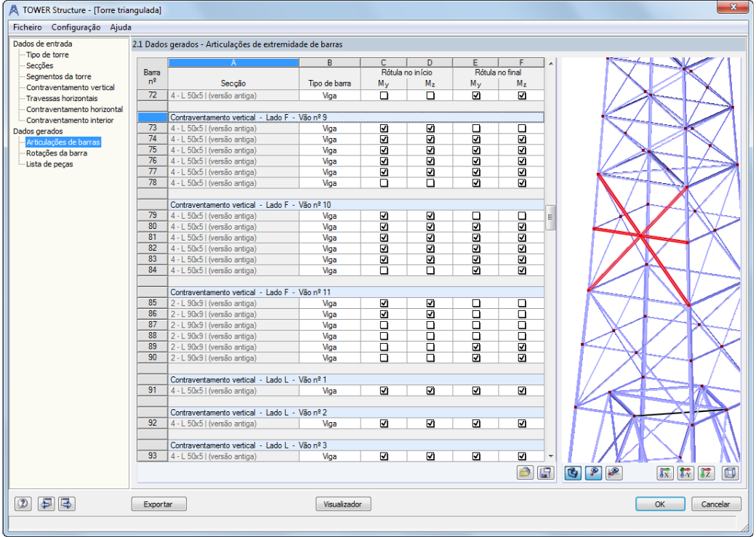This screenshot has height=537, width=756.
Task: Select Tipo de torre in the tree
Action: 47,54
